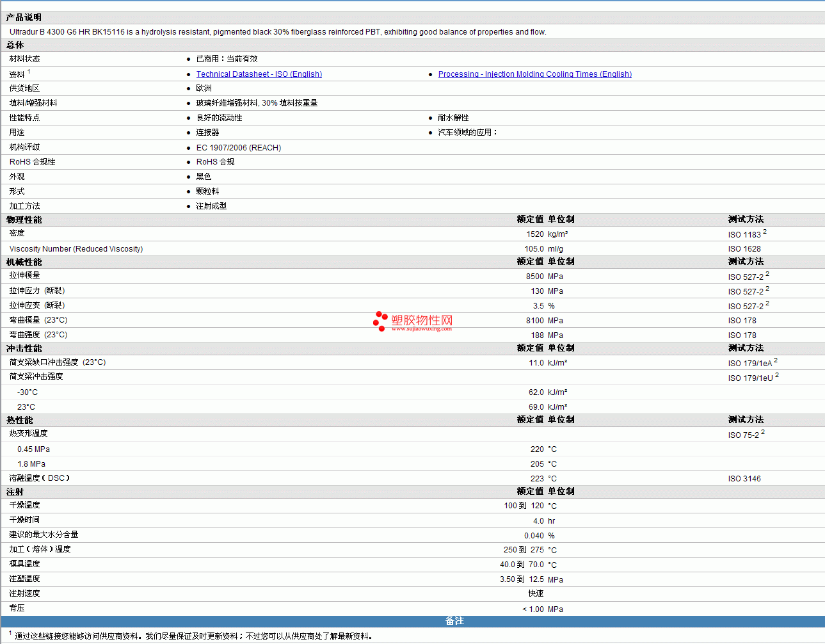
Task: Select the drying time value 4.0
Action: coord(539,521)
